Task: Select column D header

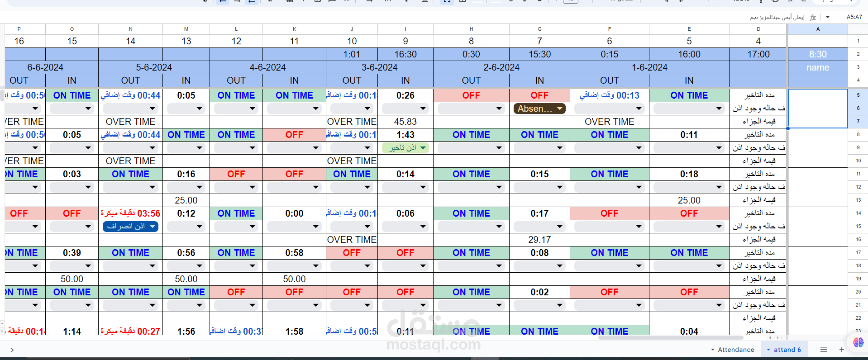Action: click(x=758, y=29)
